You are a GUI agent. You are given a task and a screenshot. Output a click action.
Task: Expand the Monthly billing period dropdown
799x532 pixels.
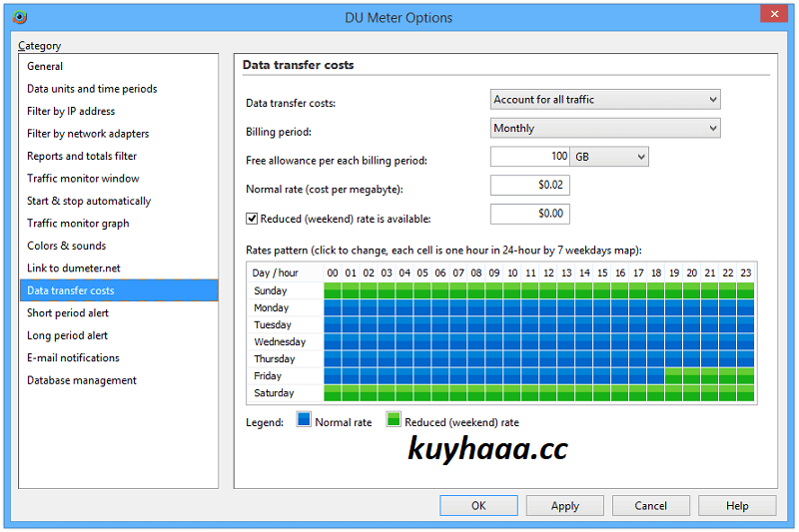point(605,128)
